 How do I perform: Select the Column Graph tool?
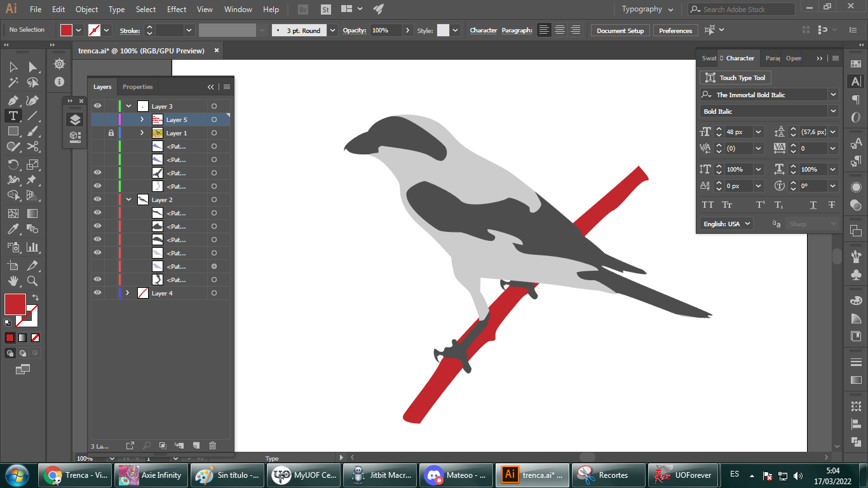tap(32, 247)
